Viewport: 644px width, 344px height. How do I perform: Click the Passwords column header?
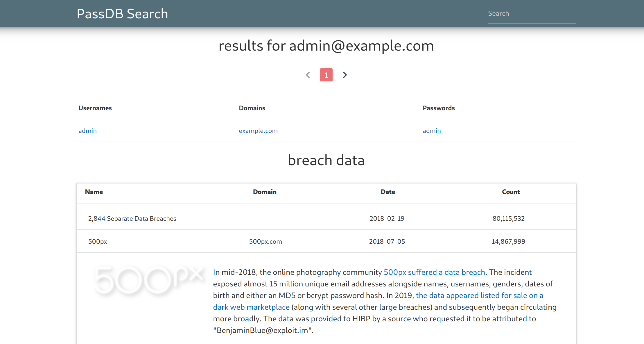pyautogui.click(x=438, y=108)
